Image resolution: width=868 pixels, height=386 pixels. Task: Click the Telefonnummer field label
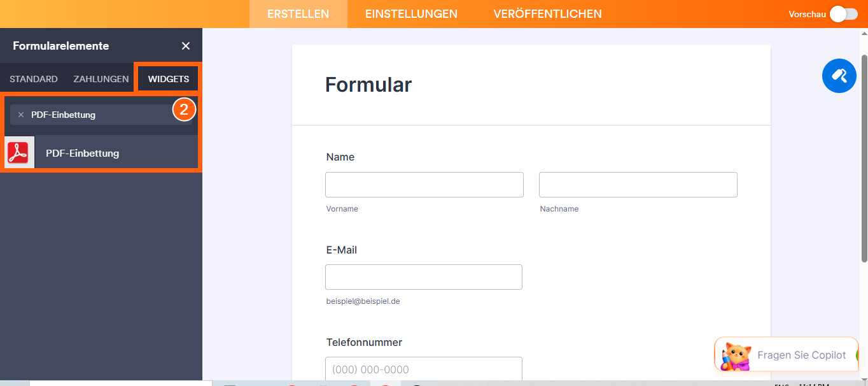(364, 342)
